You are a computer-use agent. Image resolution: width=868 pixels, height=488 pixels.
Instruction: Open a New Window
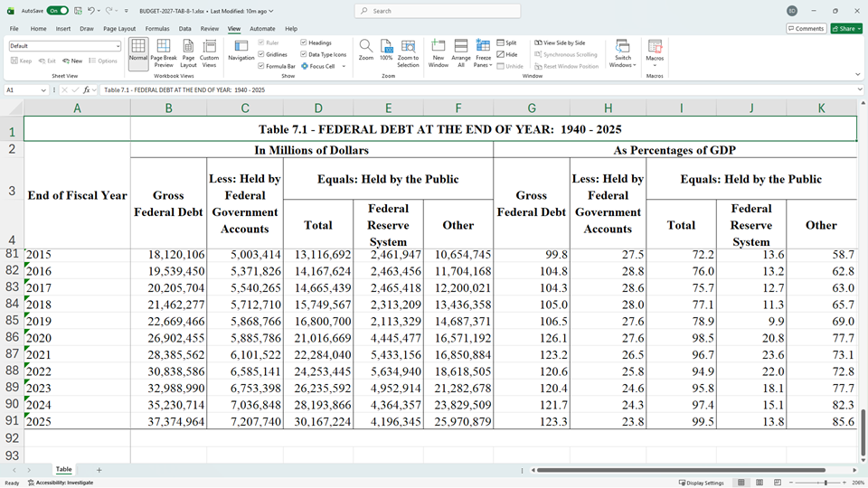439,52
